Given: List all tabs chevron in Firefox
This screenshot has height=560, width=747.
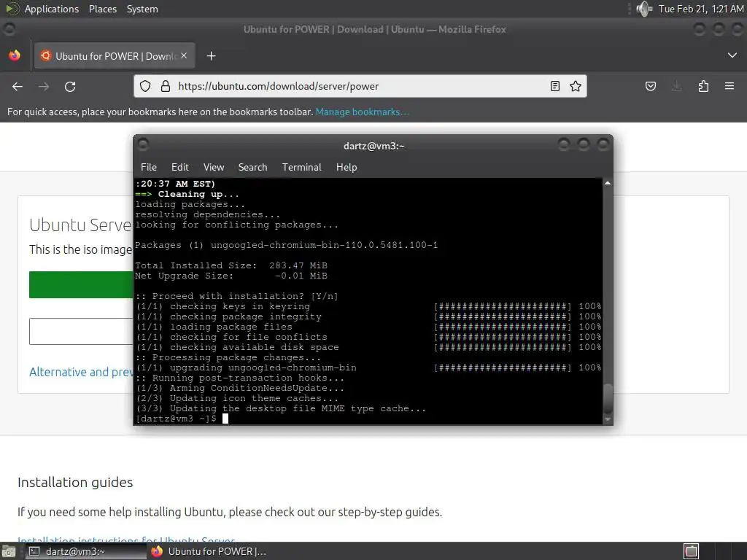Looking at the screenshot, I should [732, 55].
